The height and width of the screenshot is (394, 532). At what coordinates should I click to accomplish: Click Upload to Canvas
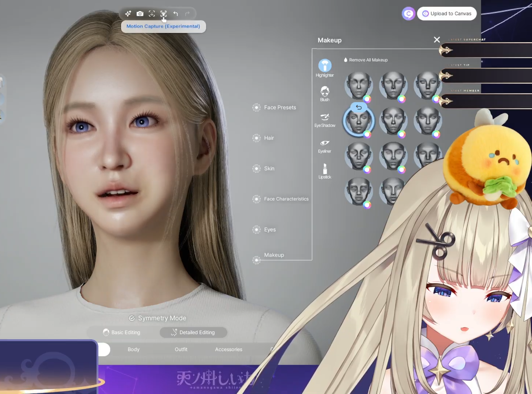447,14
